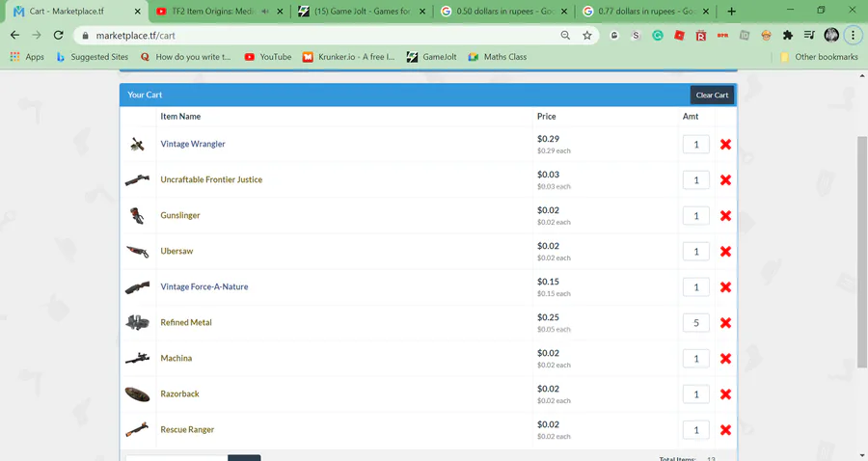
Task: Close the Game Jolt tab
Action: pyautogui.click(x=422, y=11)
